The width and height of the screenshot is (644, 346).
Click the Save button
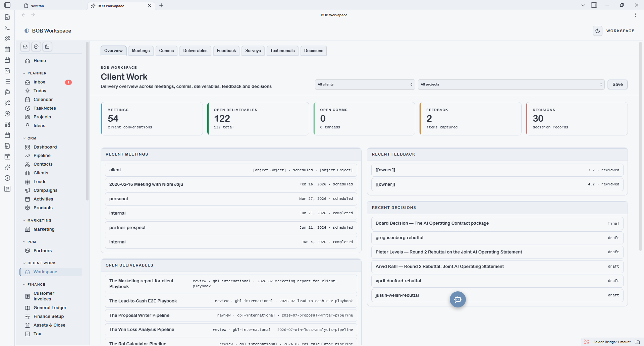tap(618, 84)
